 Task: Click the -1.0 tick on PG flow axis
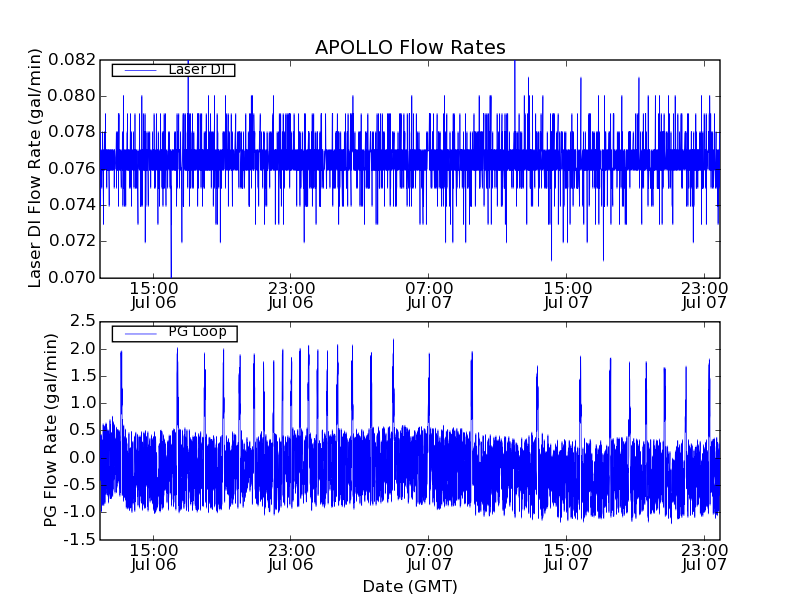point(80,512)
